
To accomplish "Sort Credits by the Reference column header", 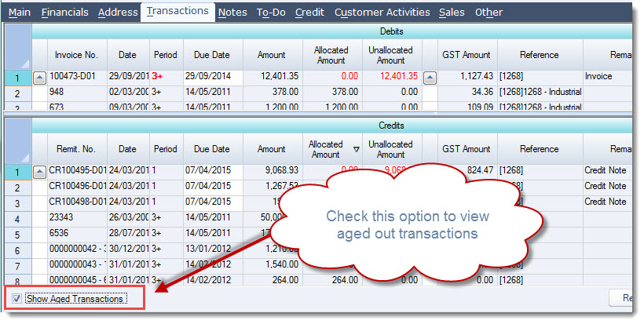I will coord(540,149).
